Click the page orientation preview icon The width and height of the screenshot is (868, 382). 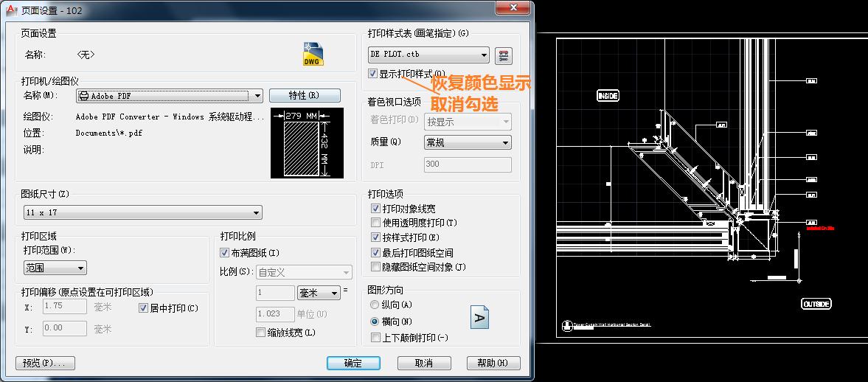click(x=479, y=316)
